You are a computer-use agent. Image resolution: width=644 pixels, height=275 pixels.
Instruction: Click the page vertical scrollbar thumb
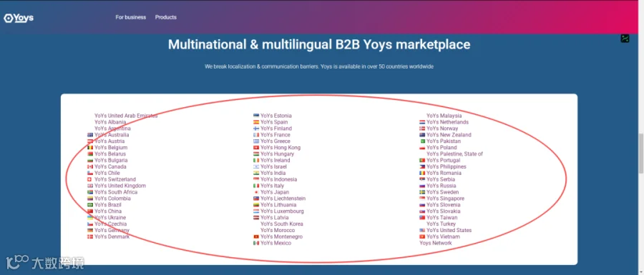(x=640, y=152)
